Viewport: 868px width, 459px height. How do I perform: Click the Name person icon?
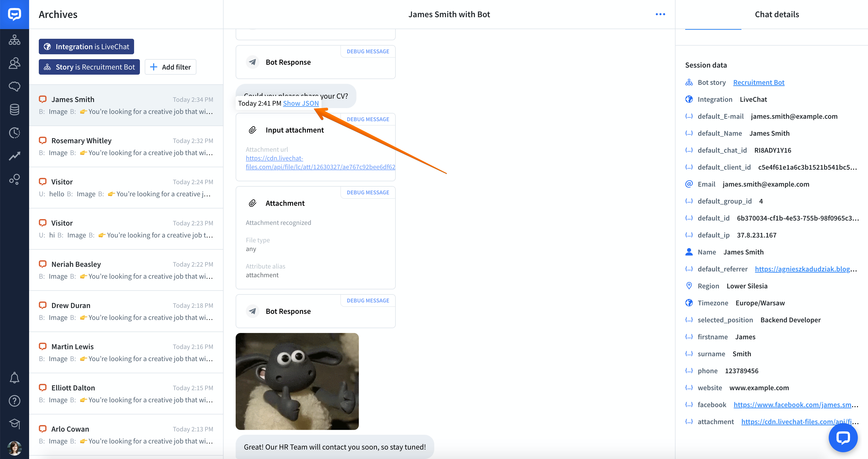689,252
